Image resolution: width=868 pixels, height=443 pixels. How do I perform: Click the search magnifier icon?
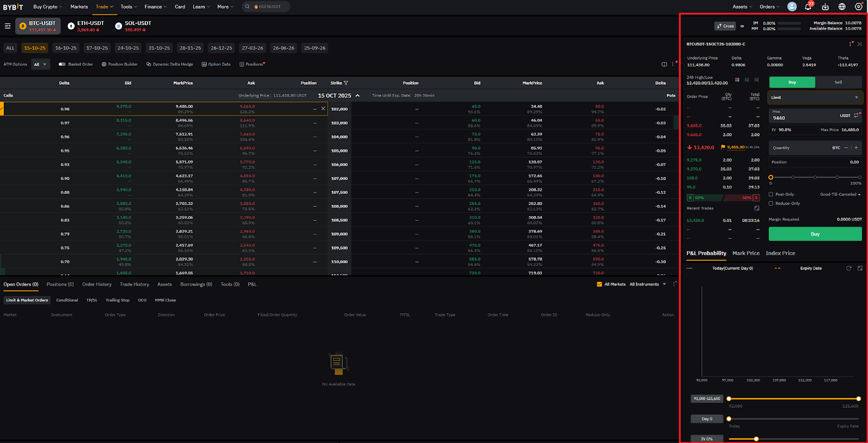247,7
